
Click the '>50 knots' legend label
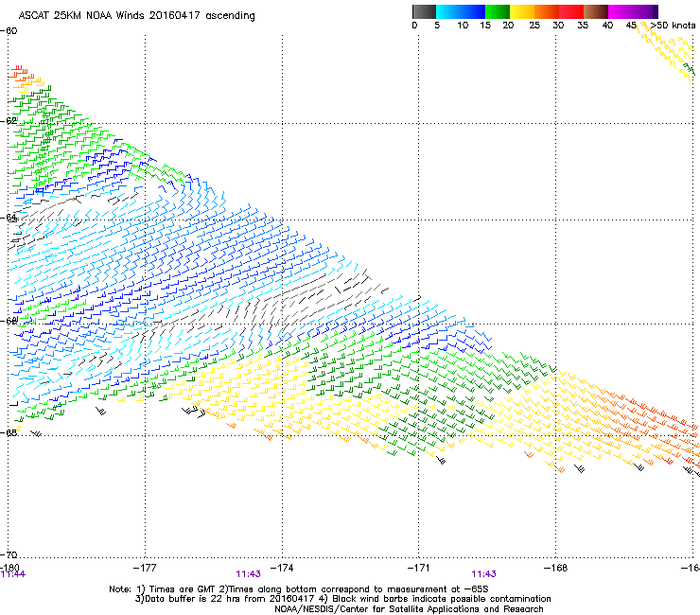(x=673, y=26)
